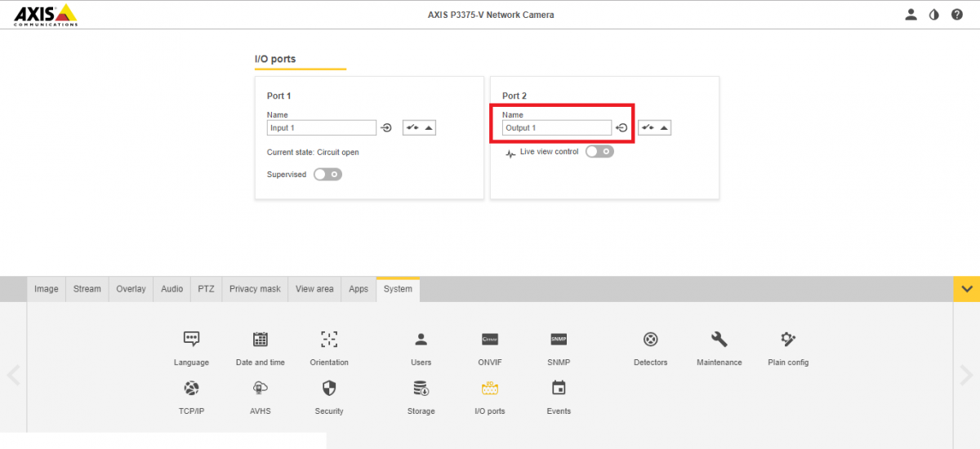
Task: Open the Maintenance wrench icon
Action: coord(719,339)
